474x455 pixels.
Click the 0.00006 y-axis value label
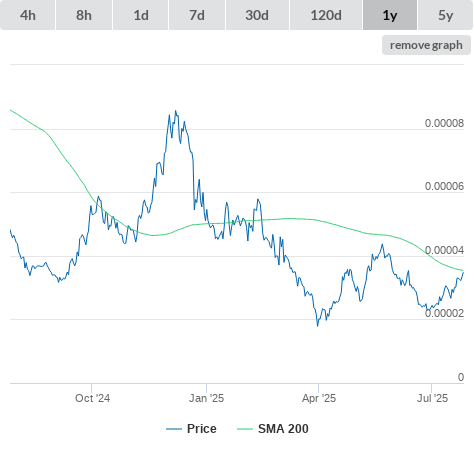pos(444,186)
